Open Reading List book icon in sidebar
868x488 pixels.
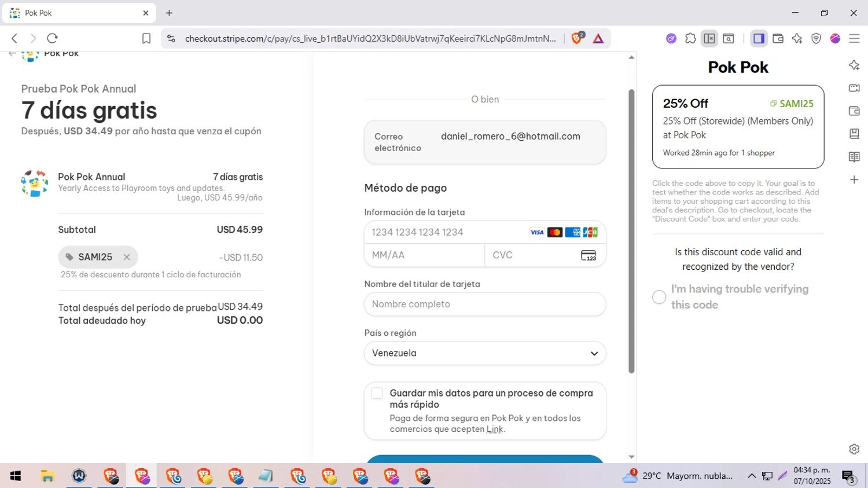854,157
